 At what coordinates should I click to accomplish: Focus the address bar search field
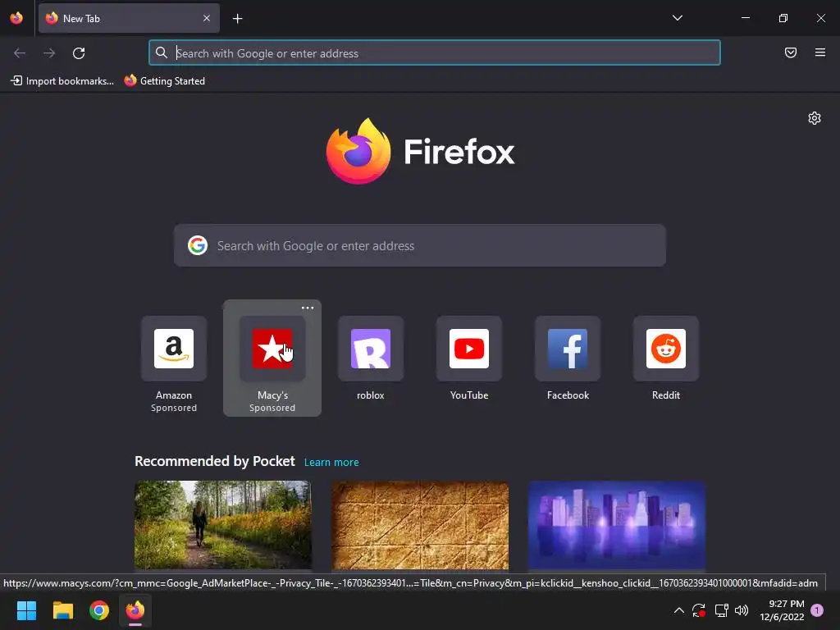click(435, 52)
